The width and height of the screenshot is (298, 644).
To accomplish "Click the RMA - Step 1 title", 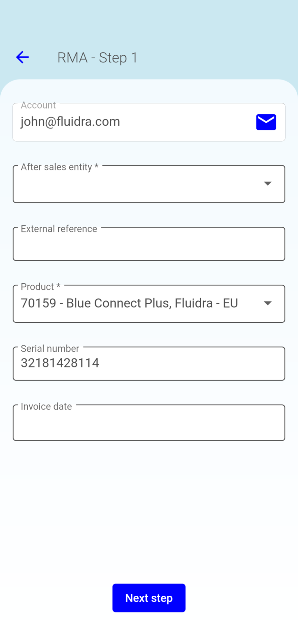I will click(97, 58).
